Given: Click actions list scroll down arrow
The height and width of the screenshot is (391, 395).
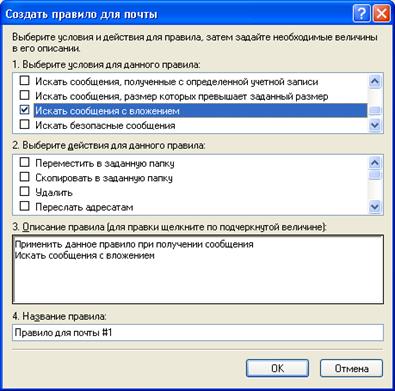Looking at the screenshot, I should click(x=375, y=207).
